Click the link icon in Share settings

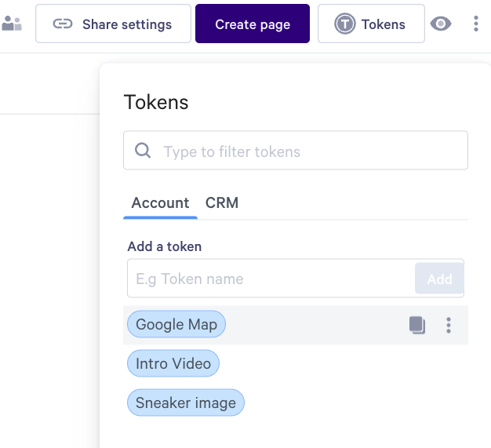(x=62, y=24)
